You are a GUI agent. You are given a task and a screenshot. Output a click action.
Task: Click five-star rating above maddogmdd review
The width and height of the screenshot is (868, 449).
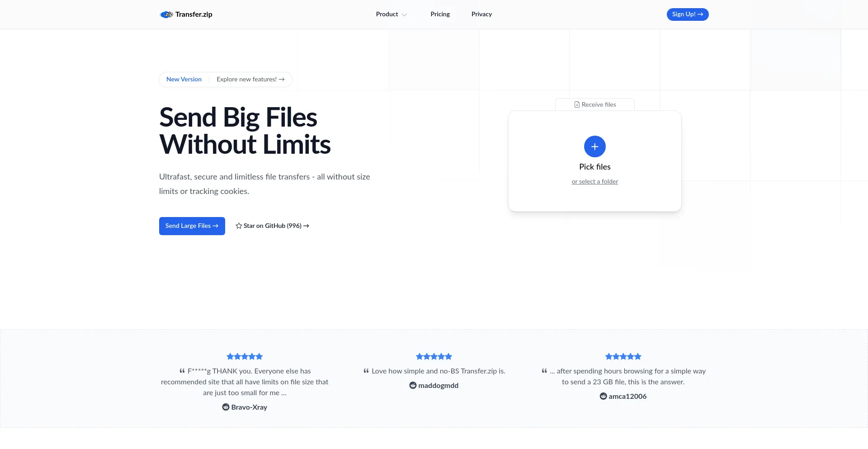click(434, 356)
